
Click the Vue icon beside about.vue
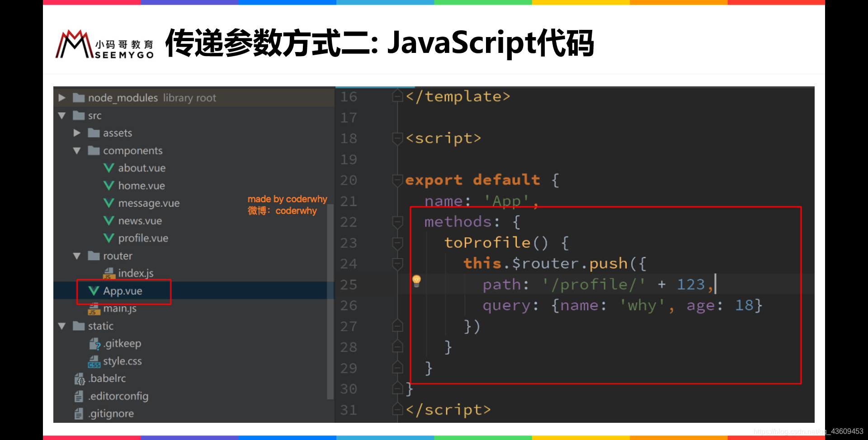click(x=108, y=168)
